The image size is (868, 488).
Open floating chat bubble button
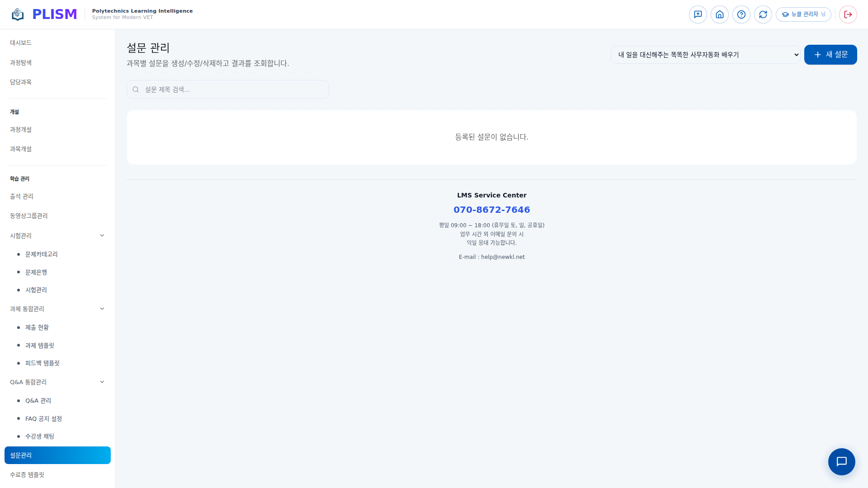pyautogui.click(x=841, y=461)
